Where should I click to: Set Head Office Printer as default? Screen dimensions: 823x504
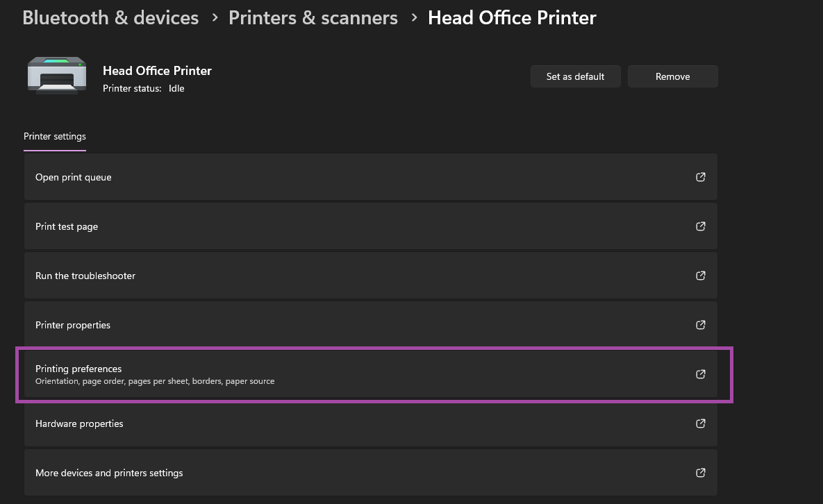(x=575, y=76)
